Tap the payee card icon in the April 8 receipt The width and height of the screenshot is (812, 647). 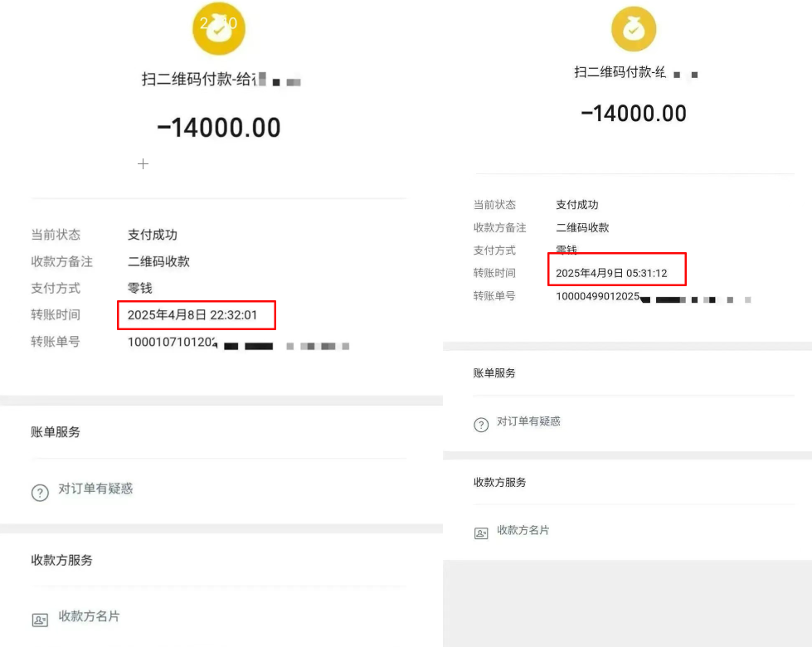point(40,620)
